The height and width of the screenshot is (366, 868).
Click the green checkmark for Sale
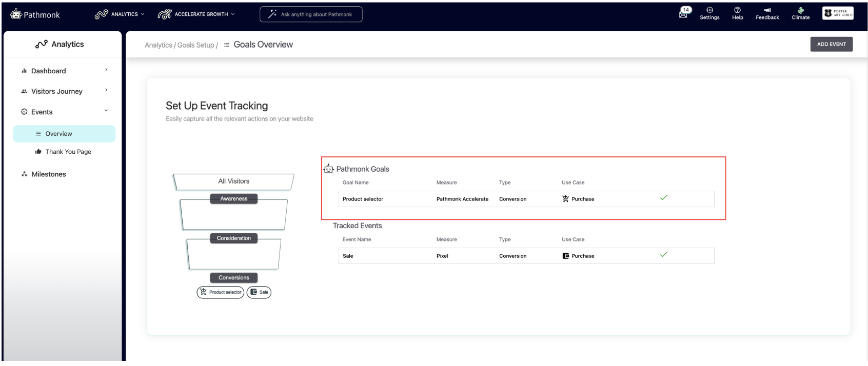[x=663, y=255]
